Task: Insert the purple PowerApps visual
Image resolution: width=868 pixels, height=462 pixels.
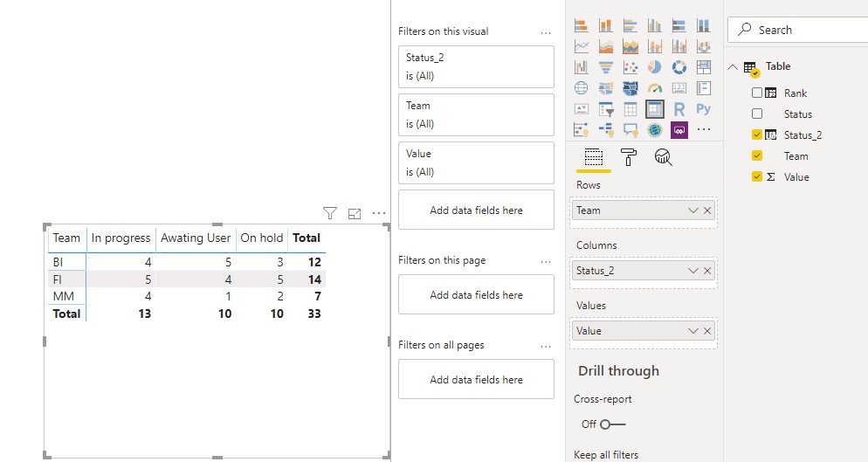Action: [x=679, y=130]
